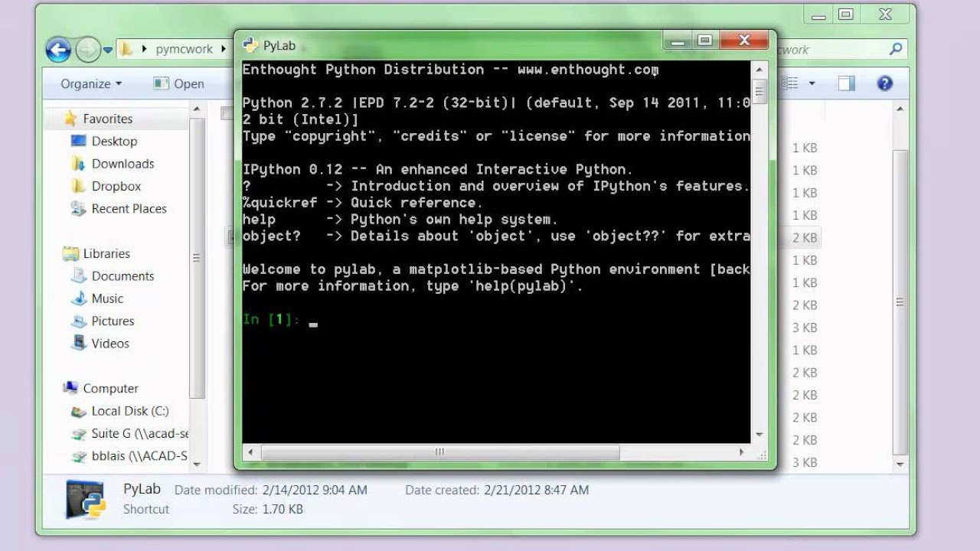Click the Favorites star icon

[x=71, y=119]
